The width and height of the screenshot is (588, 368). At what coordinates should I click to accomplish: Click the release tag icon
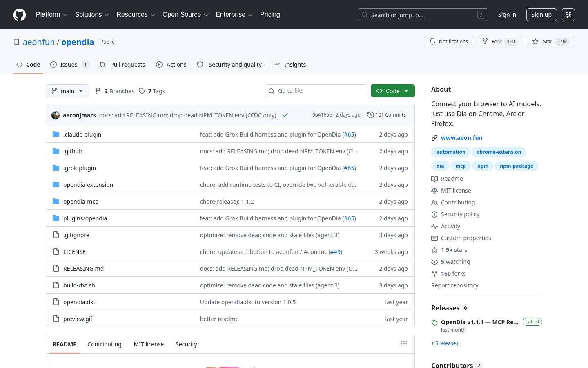point(434,323)
